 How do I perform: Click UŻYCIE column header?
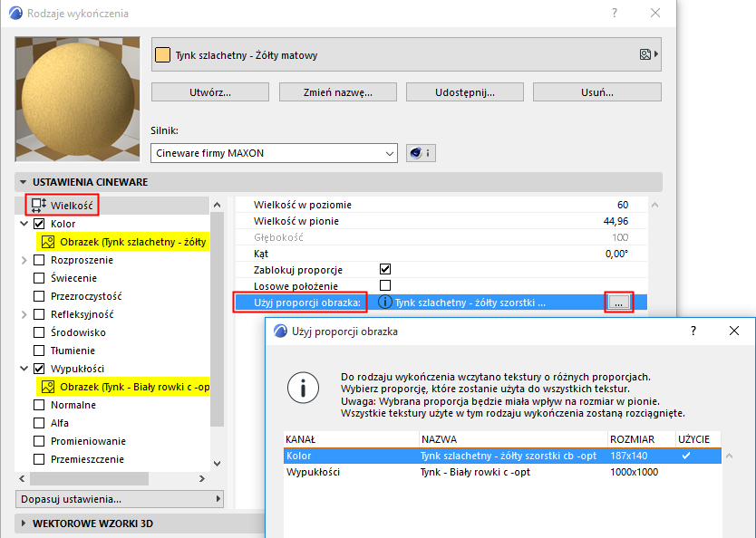(x=698, y=439)
